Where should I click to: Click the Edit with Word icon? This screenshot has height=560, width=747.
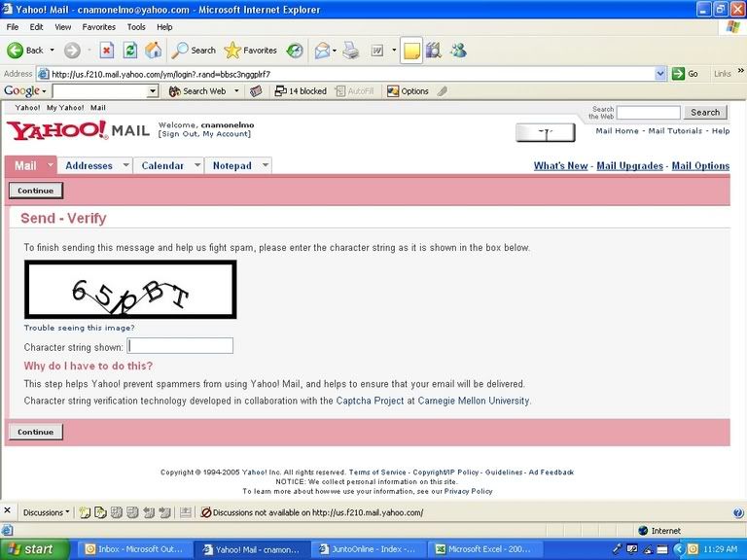[376, 50]
